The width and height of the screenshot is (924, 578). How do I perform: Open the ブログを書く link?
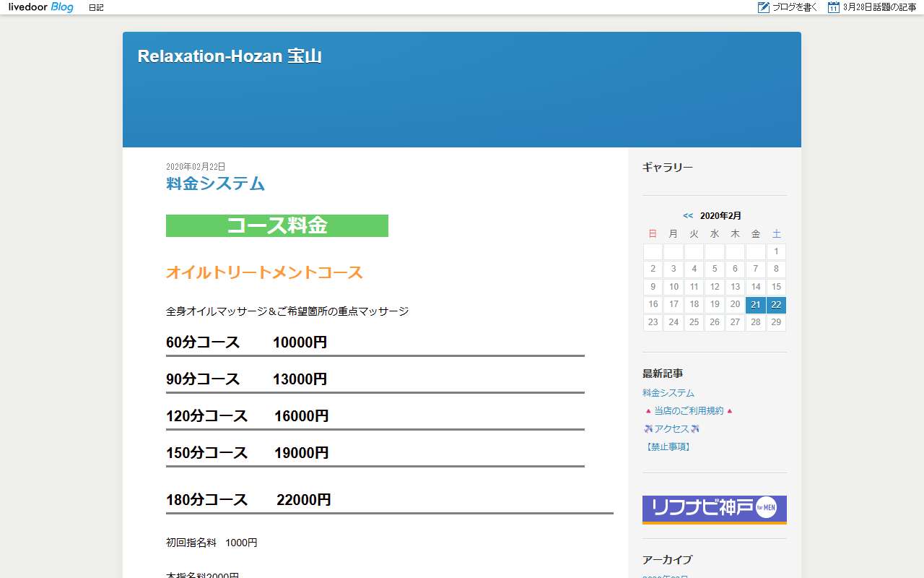[795, 8]
